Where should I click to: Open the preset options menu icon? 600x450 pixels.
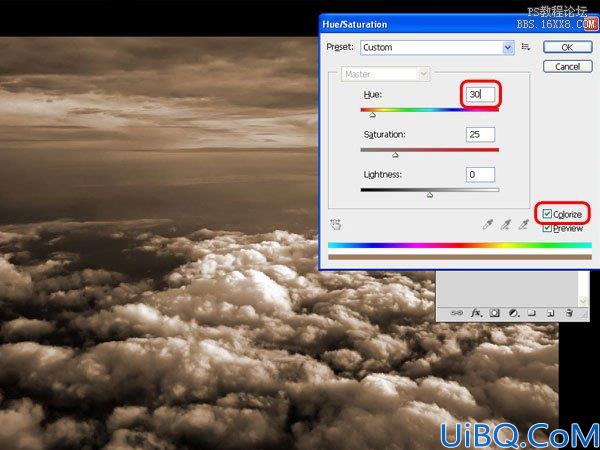point(526,47)
